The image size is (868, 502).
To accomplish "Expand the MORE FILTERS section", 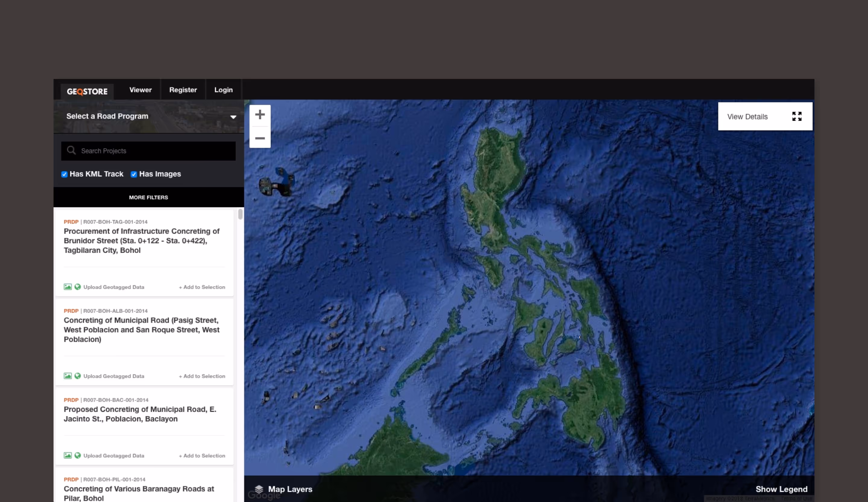I will coord(149,197).
